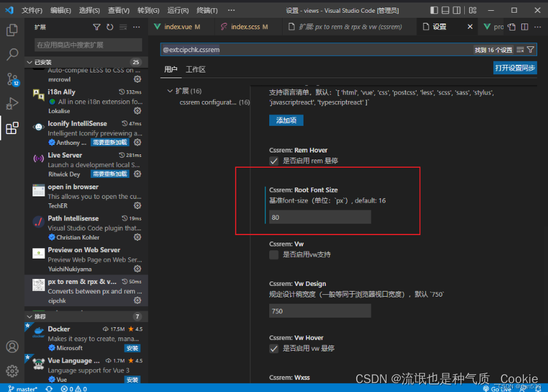The width and height of the screenshot is (548, 392).
Task: Open gear for open in browser extension
Action: pos(137,206)
